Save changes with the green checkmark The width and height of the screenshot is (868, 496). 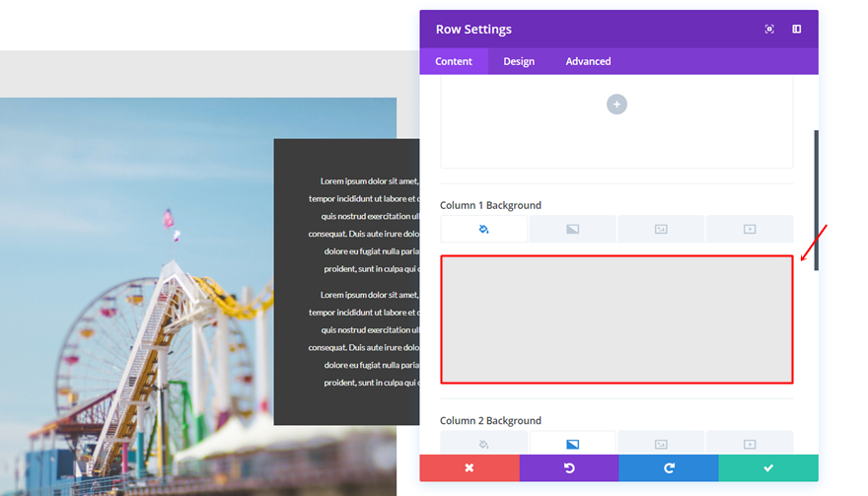[x=768, y=467]
